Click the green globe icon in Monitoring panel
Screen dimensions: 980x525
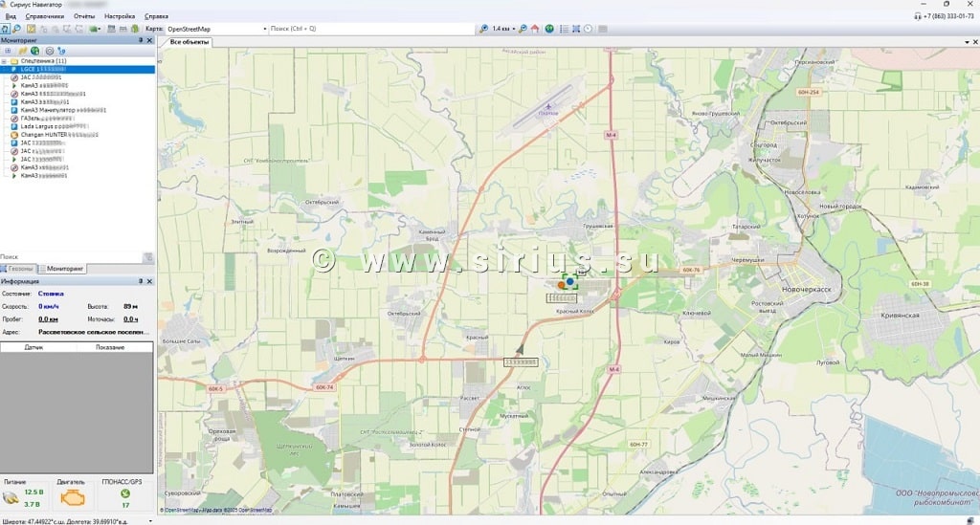point(35,51)
